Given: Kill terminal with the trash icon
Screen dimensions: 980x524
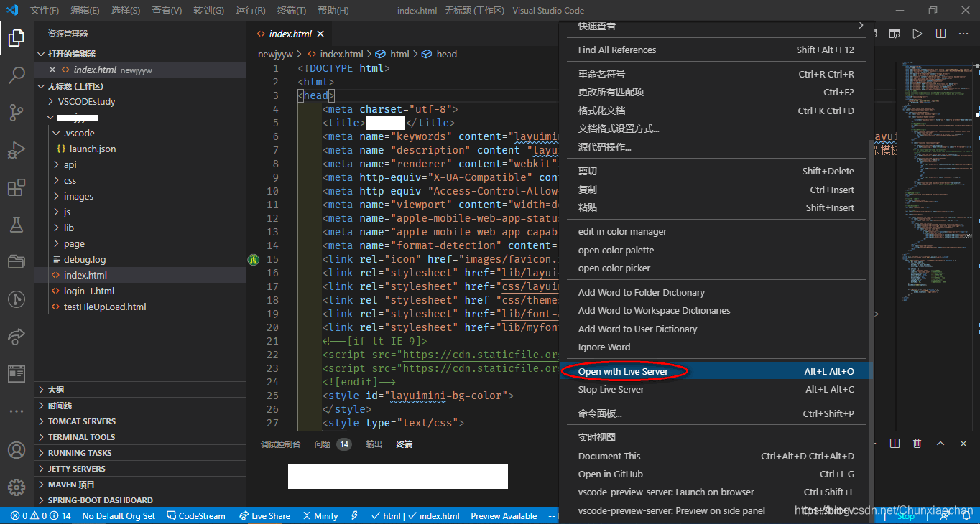Looking at the screenshot, I should tap(917, 444).
